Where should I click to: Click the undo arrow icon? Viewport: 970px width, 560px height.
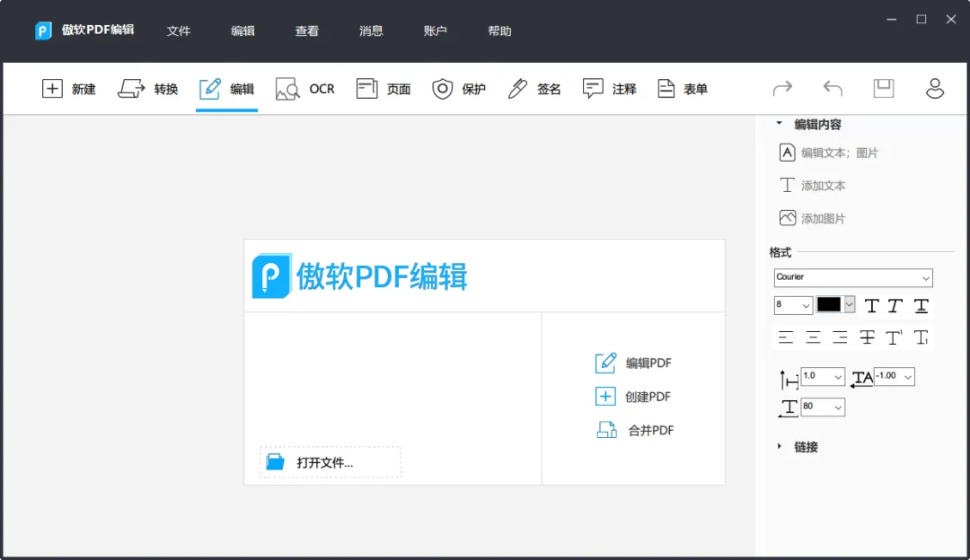[833, 88]
